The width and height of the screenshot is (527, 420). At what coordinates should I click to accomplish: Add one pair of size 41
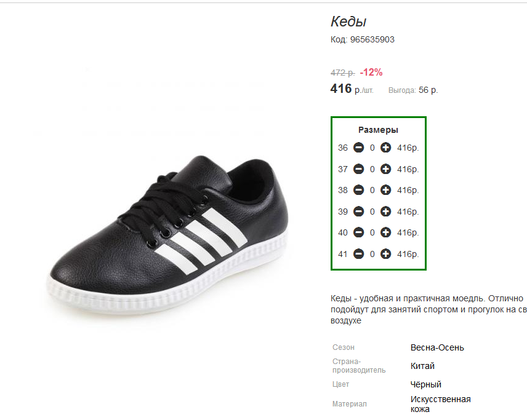(x=385, y=254)
